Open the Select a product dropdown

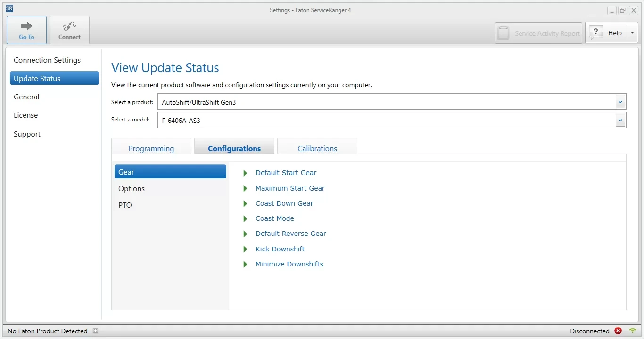pyautogui.click(x=620, y=102)
